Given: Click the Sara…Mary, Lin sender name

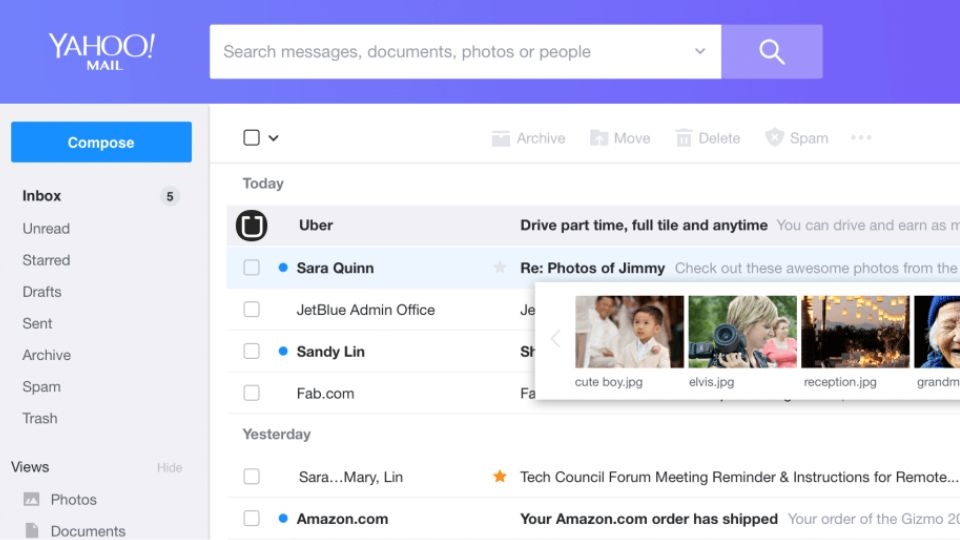Looking at the screenshot, I should [351, 477].
